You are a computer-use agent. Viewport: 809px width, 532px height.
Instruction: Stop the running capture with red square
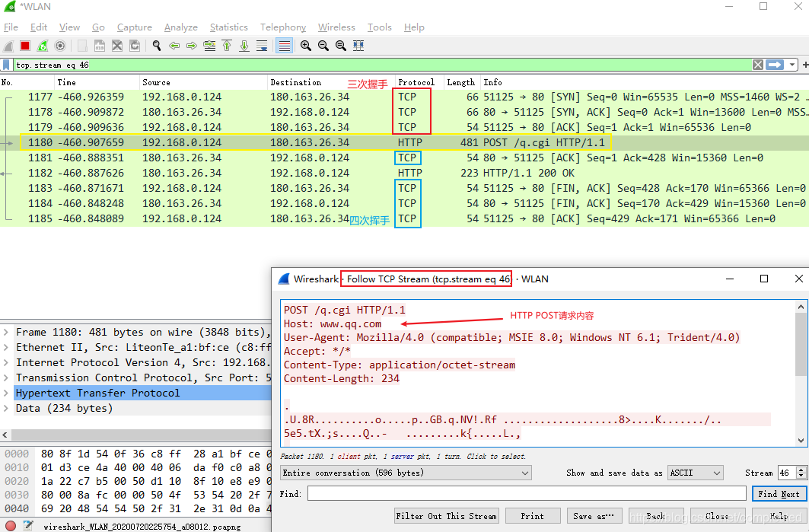click(x=25, y=46)
